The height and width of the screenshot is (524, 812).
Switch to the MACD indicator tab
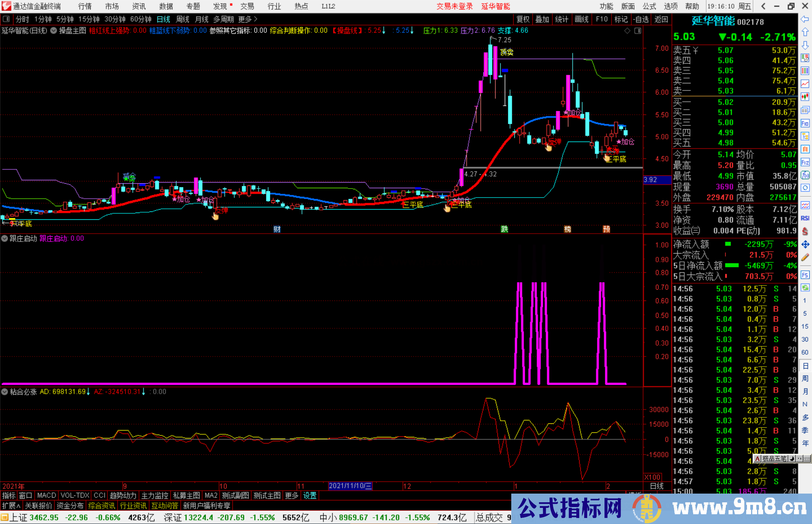click(x=46, y=495)
